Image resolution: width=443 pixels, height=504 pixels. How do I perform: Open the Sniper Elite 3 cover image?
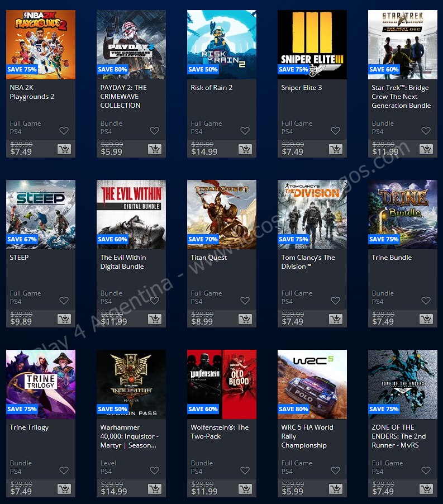click(312, 45)
